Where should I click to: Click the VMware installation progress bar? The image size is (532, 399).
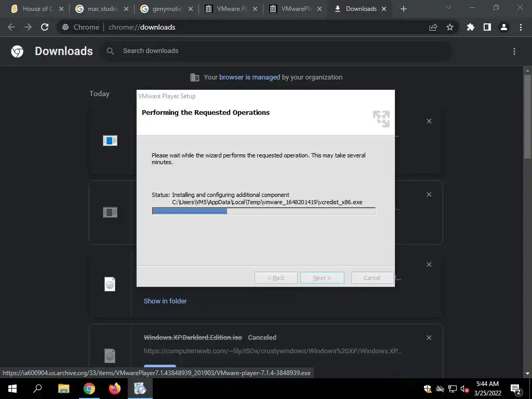(263, 211)
